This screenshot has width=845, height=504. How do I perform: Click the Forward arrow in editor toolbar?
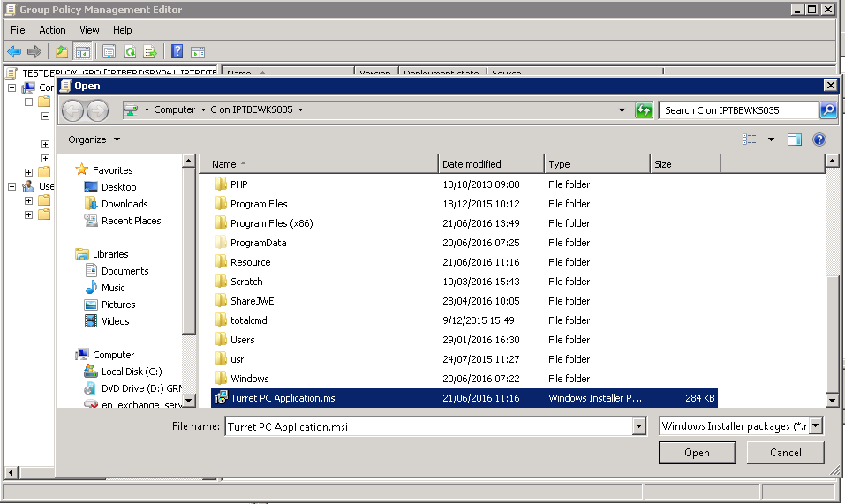34,52
